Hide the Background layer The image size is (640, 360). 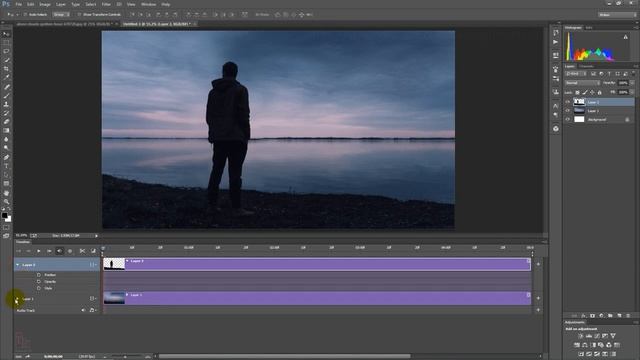click(x=568, y=120)
